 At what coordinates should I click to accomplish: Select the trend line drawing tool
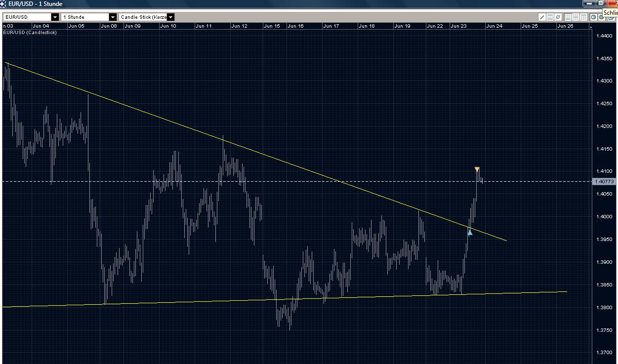[x=542, y=17]
